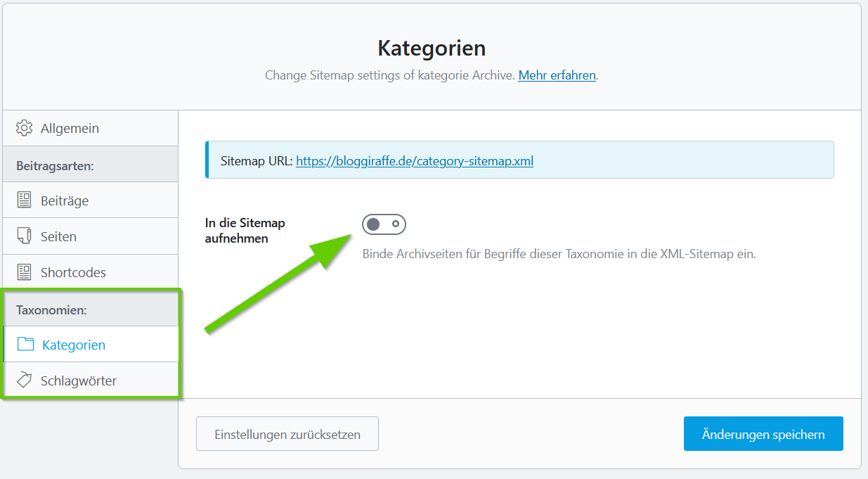Select the Kategorien tab label

[74, 345]
